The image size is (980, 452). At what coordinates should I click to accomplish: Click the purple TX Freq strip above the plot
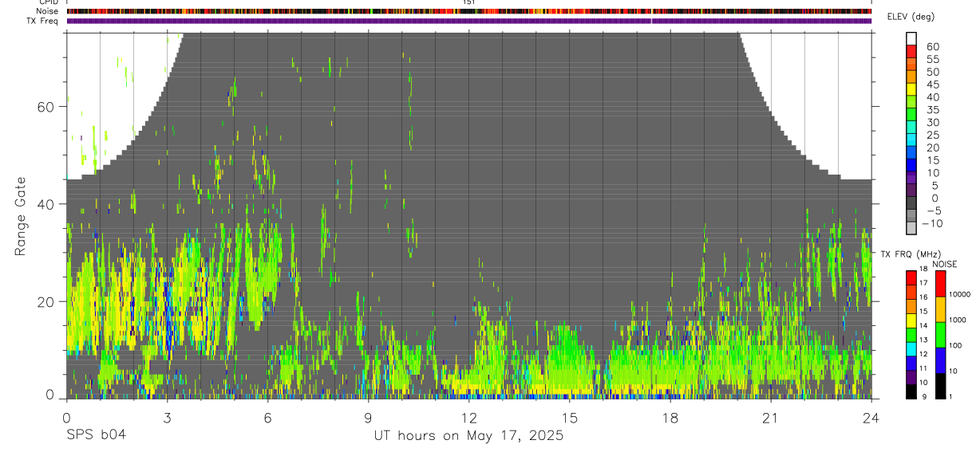pyautogui.click(x=469, y=21)
